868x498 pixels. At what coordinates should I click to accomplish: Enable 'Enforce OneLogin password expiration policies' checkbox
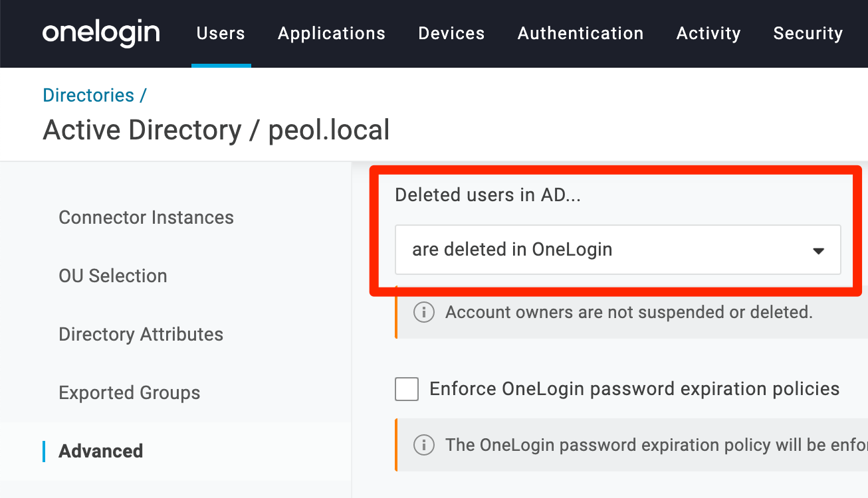[x=407, y=388]
